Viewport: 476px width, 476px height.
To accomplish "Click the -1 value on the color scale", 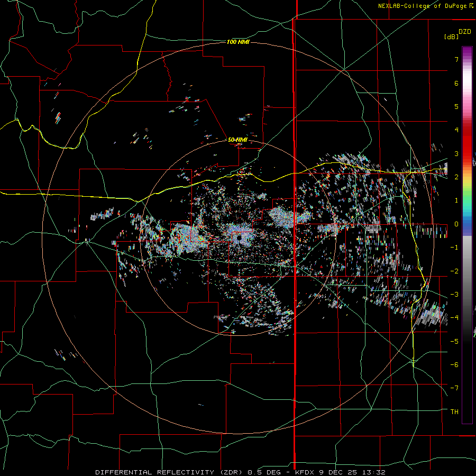I will click(454, 248).
